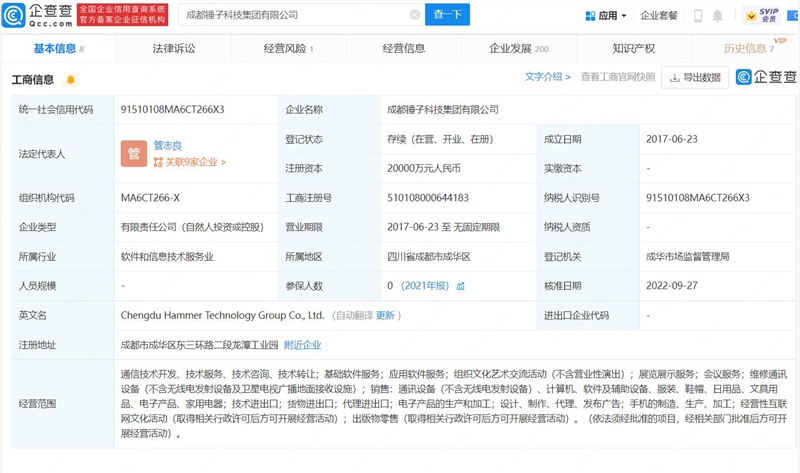Expand 关联9家企业 related companies link
This screenshot has height=473, width=800.
pos(190,162)
